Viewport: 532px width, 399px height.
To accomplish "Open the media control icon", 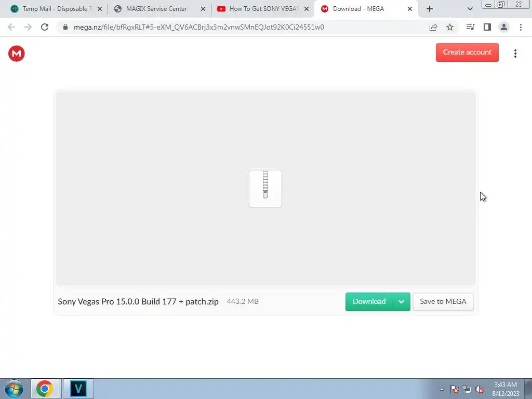I will 470,27.
